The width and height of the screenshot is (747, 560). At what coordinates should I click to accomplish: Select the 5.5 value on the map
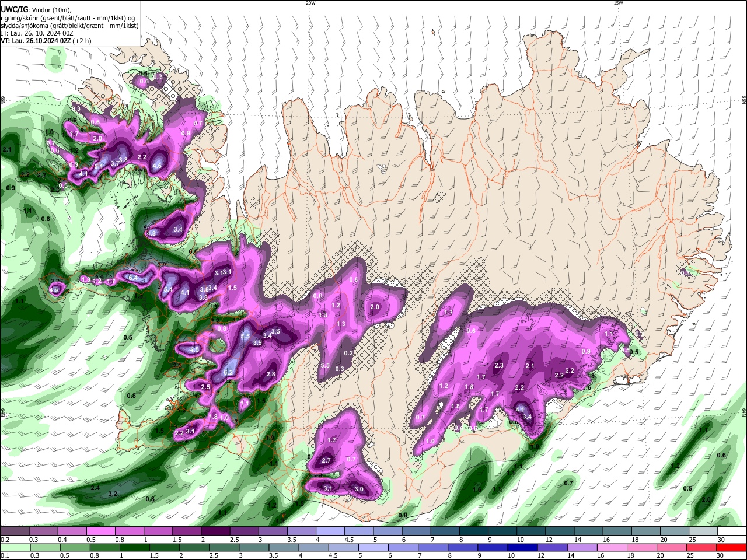[x=245, y=336]
